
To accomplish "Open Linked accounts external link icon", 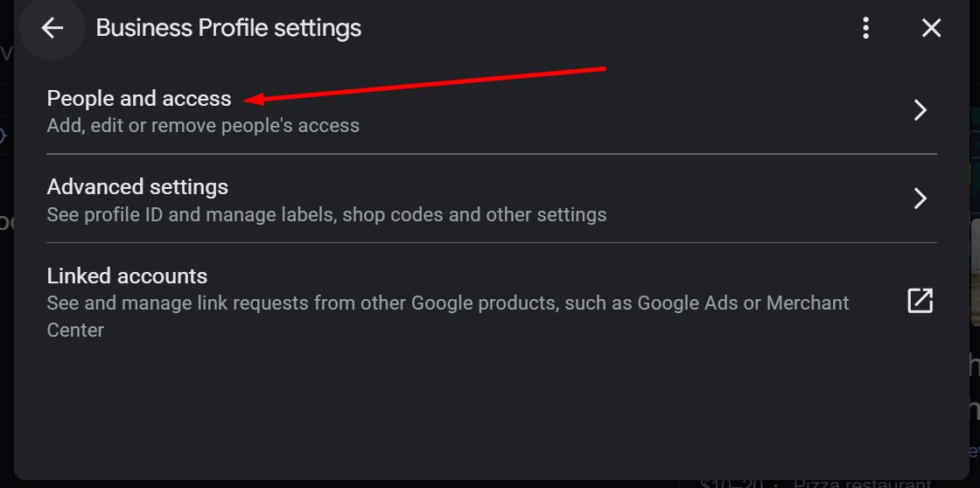I will 920,301.
